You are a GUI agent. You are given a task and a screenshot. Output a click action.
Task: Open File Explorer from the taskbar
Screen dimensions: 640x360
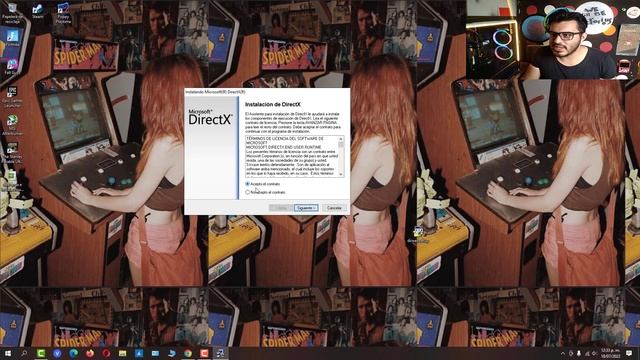pyautogui.click(x=122, y=353)
